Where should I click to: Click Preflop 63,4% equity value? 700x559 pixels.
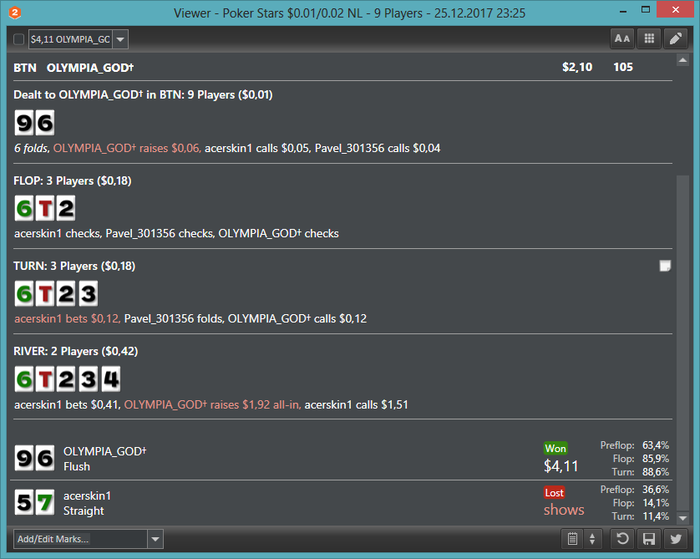click(655, 445)
